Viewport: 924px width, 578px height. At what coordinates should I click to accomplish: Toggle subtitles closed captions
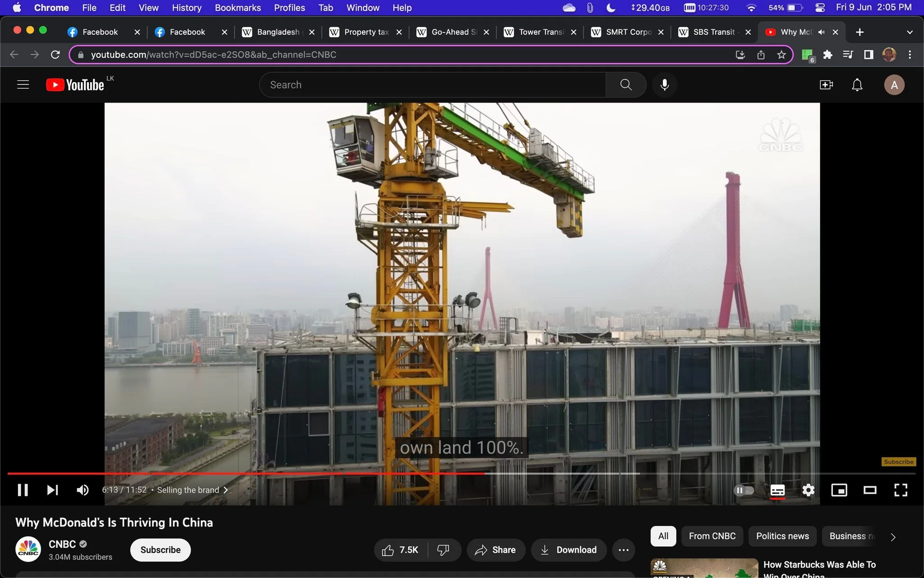(x=777, y=490)
